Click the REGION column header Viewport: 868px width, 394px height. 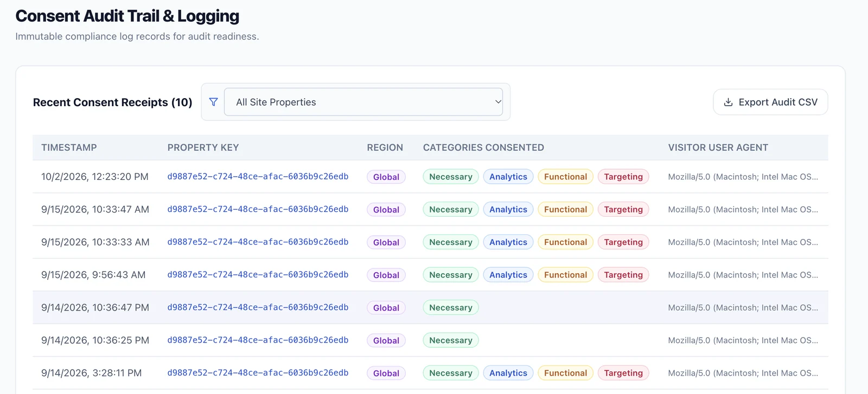(385, 147)
